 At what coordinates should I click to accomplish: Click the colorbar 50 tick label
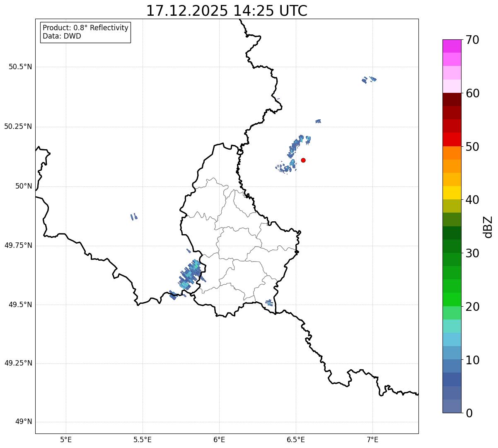tap(472, 147)
